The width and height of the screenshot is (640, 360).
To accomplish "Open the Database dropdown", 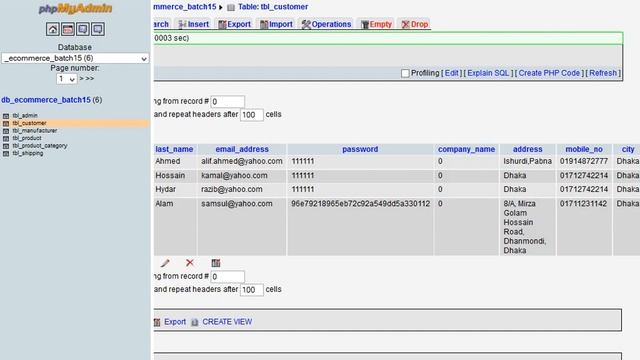I will (75, 58).
